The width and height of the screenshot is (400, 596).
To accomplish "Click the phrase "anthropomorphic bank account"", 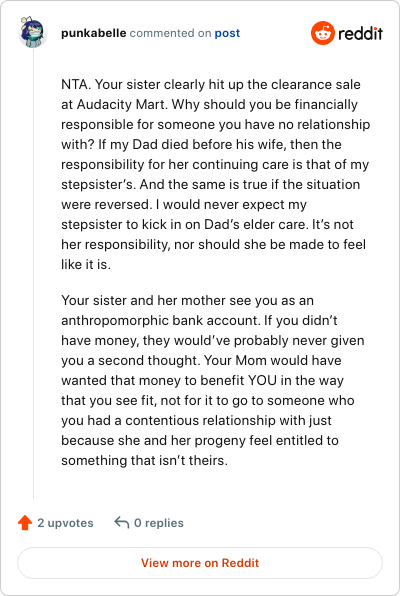I will click(x=160, y=320).
